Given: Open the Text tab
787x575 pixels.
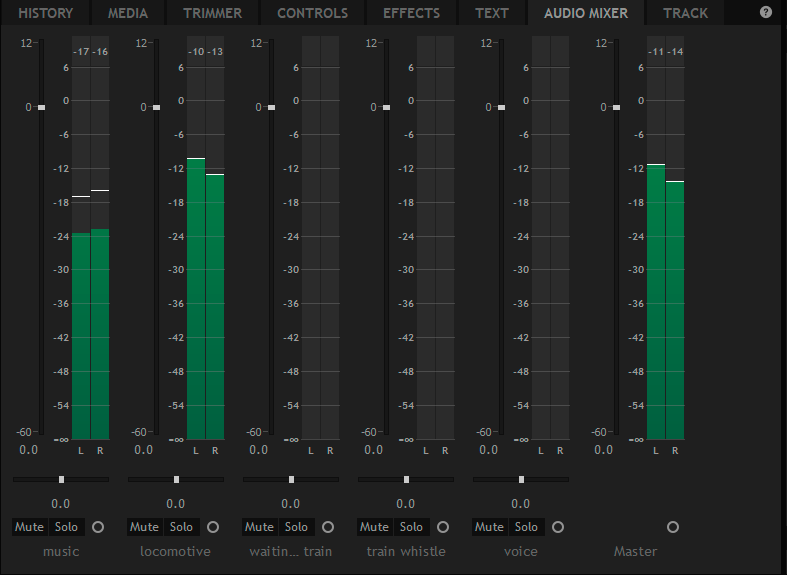Looking at the screenshot, I should (492, 13).
